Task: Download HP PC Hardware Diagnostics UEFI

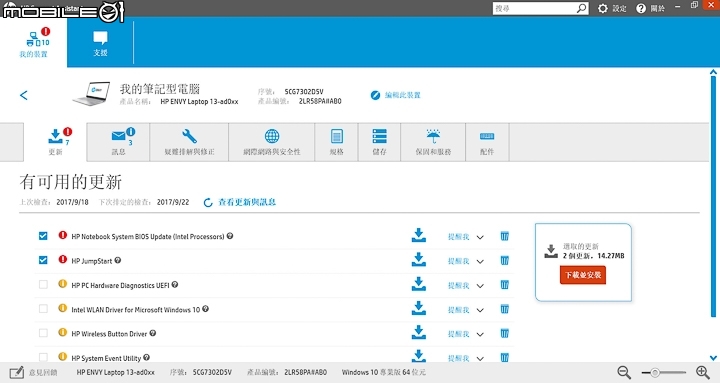Action: pos(418,284)
